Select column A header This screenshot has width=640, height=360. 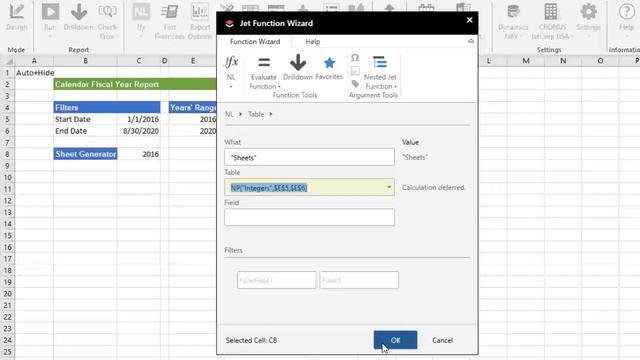click(x=34, y=61)
